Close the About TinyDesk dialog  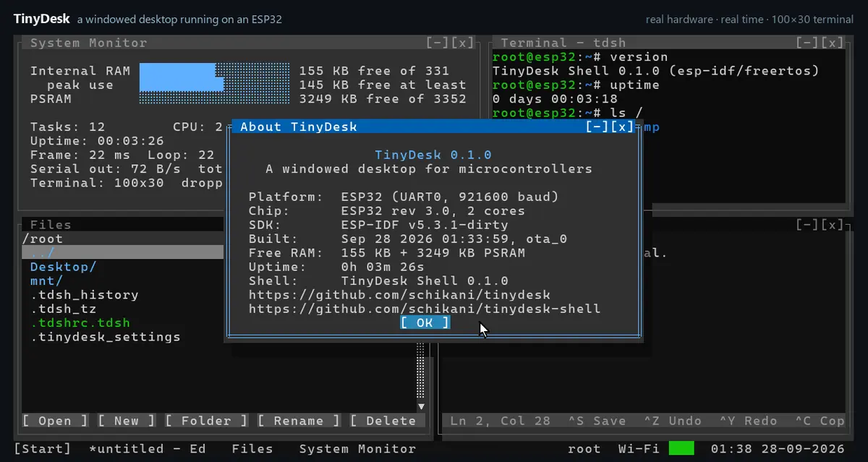[622, 127]
